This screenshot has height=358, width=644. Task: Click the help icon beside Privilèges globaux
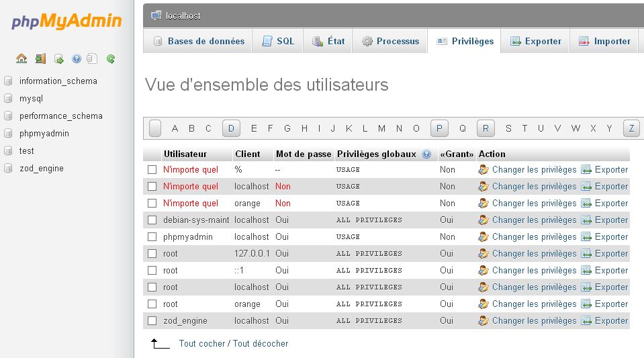[x=426, y=154]
